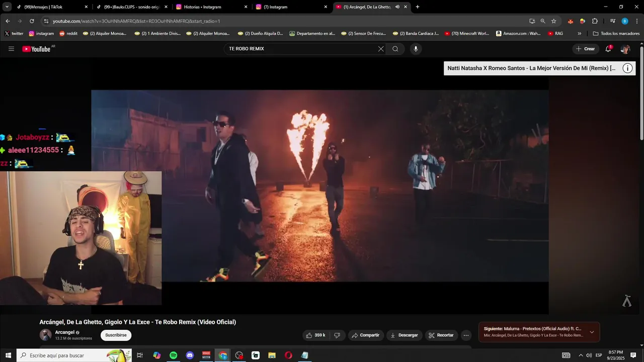Click the Recortar clip button
Image resolution: width=644 pixels, height=362 pixels.
(x=441, y=335)
